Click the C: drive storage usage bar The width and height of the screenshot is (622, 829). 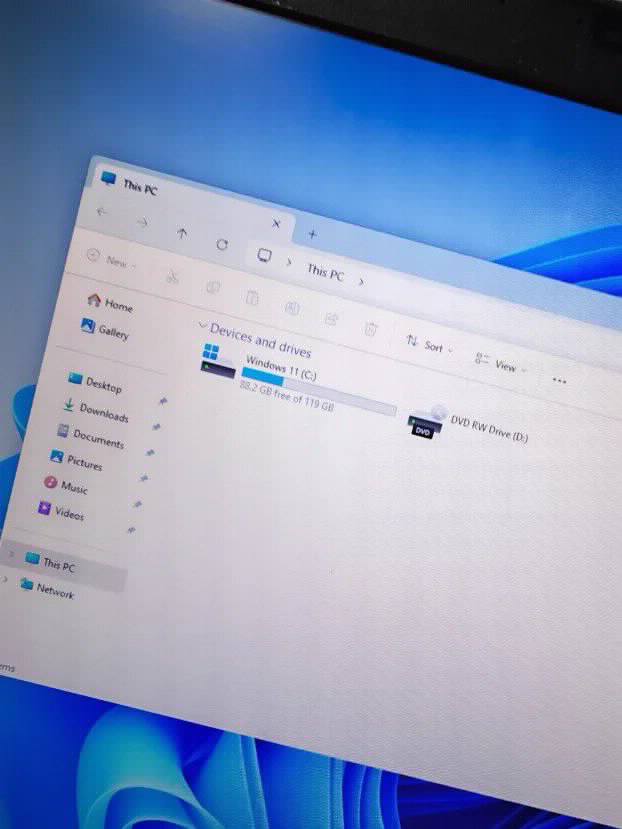coord(318,392)
